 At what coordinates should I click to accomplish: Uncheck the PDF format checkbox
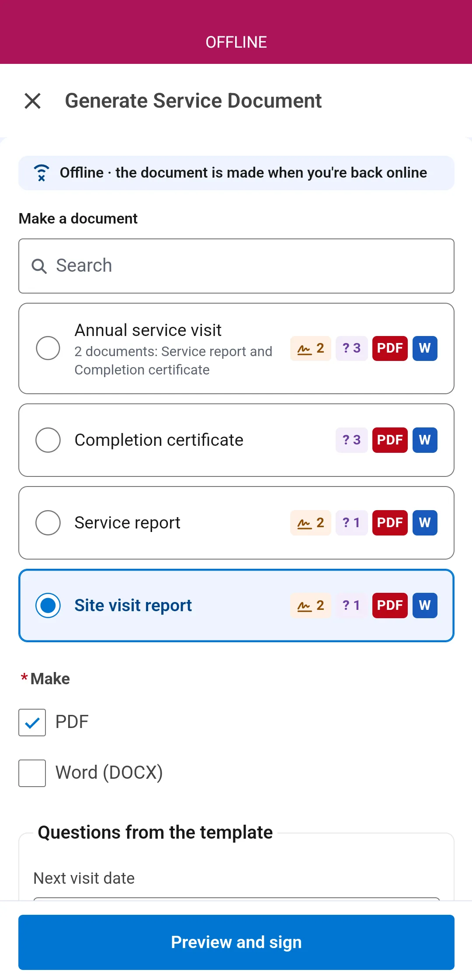(32, 722)
